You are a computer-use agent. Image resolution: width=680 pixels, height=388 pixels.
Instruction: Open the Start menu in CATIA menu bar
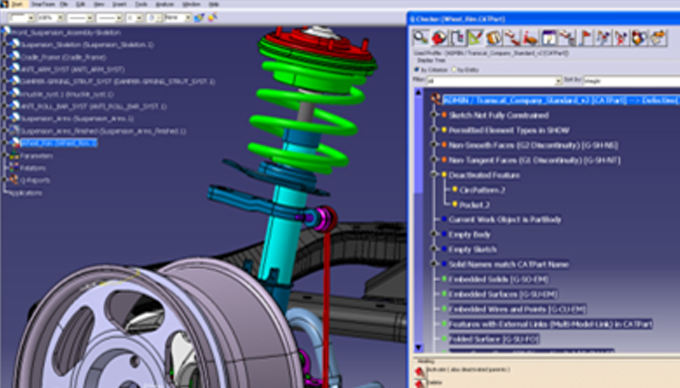pos(17,4)
